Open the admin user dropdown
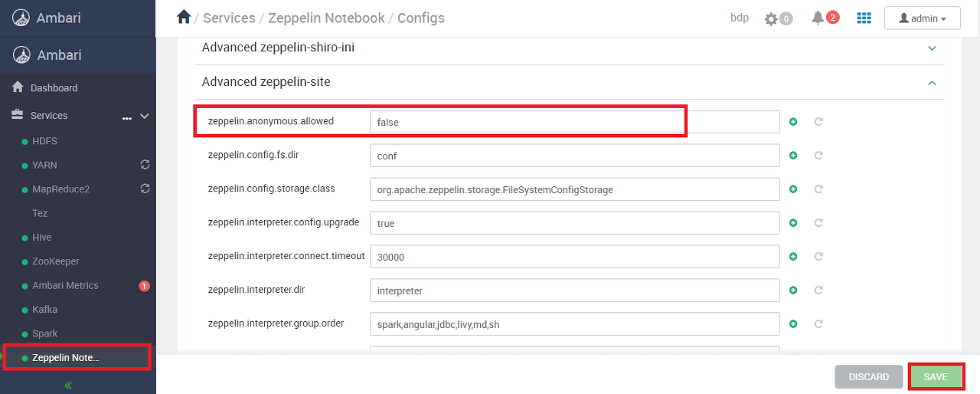The width and height of the screenshot is (980, 394). (x=922, y=18)
